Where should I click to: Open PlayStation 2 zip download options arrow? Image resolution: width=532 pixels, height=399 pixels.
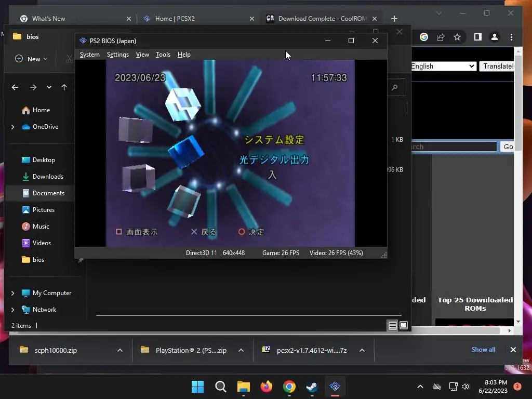(x=241, y=351)
